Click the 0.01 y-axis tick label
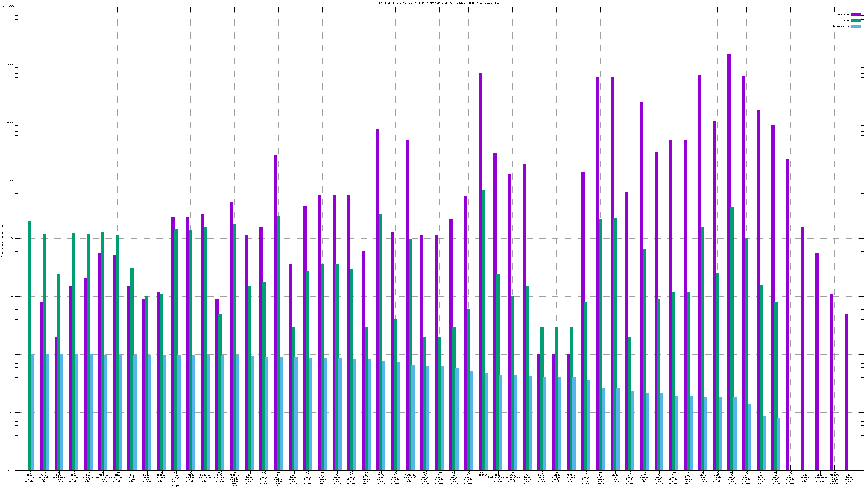The width and height of the screenshot is (868, 488). coord(11,470)
